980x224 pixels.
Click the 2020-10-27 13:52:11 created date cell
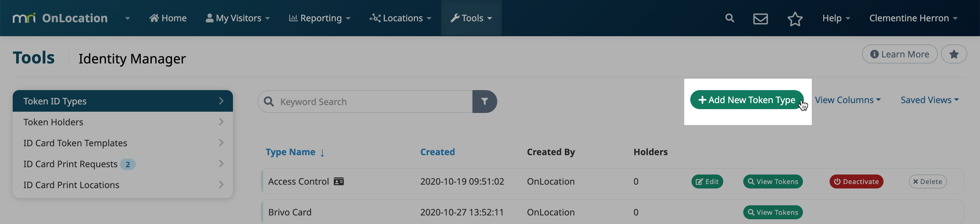[462, 212]
